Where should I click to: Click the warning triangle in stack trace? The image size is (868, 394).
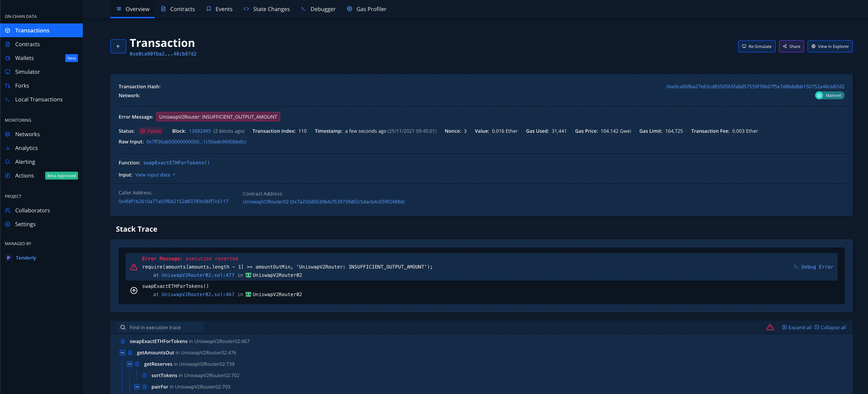click(x=134, y=267)
